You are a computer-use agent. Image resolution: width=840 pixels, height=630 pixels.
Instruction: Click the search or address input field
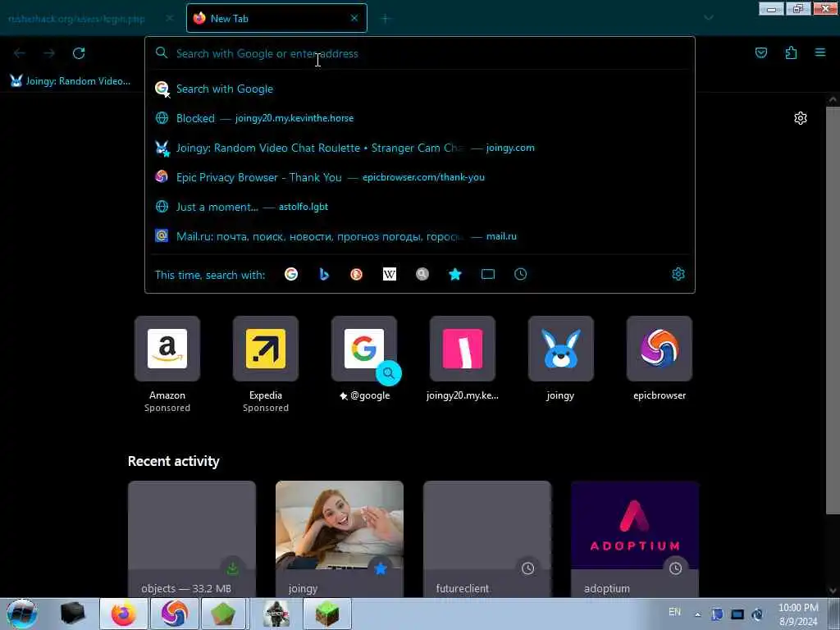click(x=420, y=53)
